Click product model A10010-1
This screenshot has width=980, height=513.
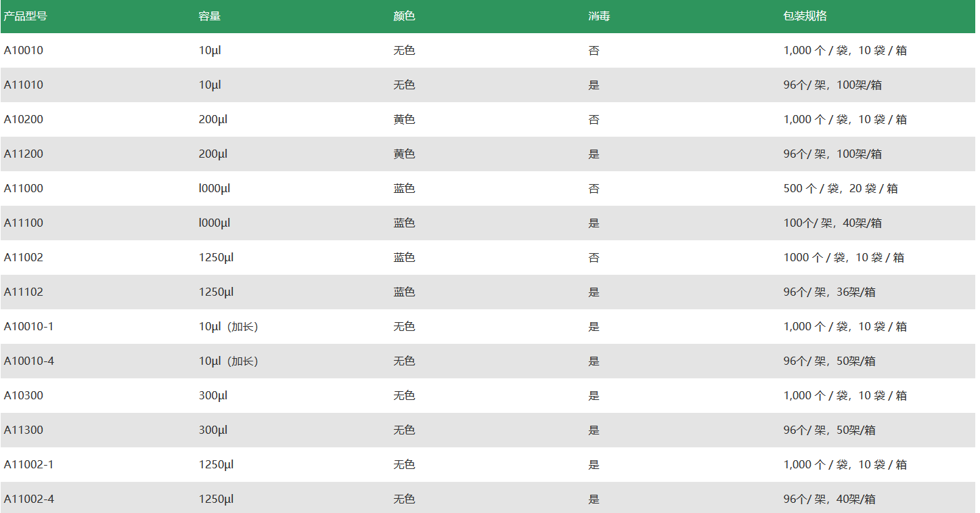point(29,326)
